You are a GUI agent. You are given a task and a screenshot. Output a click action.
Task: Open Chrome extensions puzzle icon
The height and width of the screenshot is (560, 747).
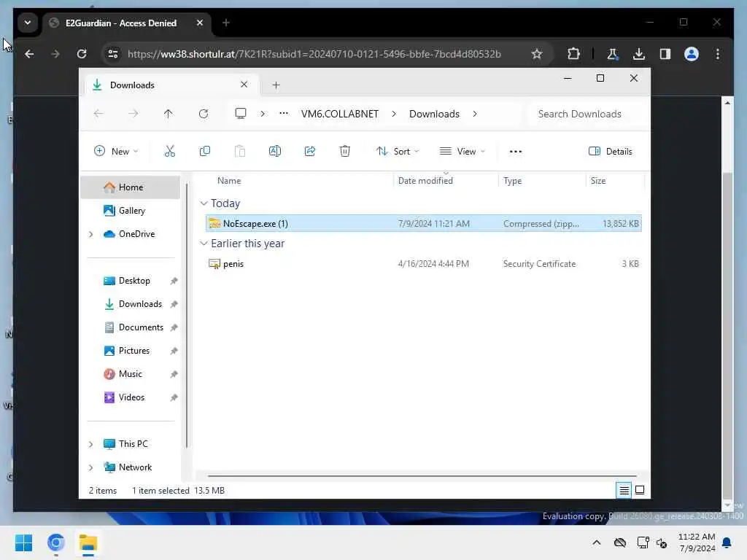[573, 54]
